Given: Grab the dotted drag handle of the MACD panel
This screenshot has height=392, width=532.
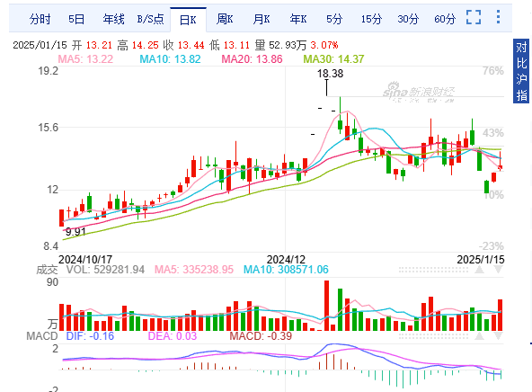Looking at the screenshot, I should pyautogui.click(x=433, y=336).
